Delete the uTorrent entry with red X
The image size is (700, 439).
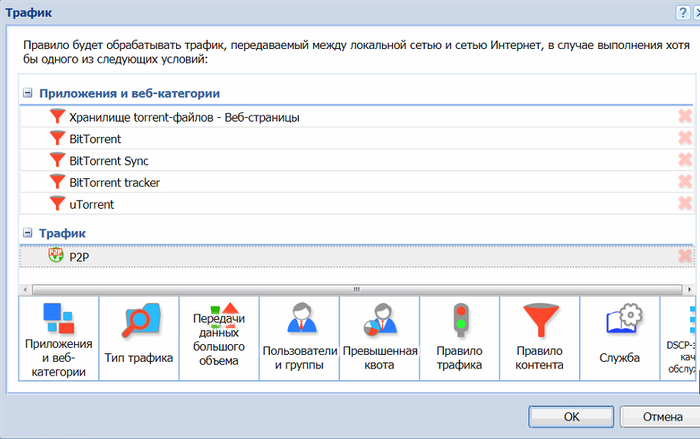coord(685,204)
